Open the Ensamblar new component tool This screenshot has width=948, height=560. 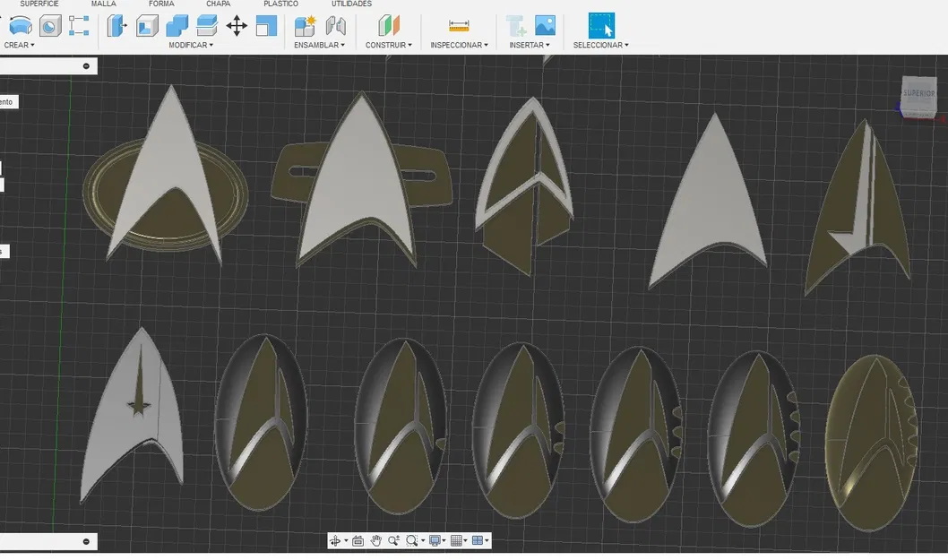pyautogui.click(x=304, y=26)
